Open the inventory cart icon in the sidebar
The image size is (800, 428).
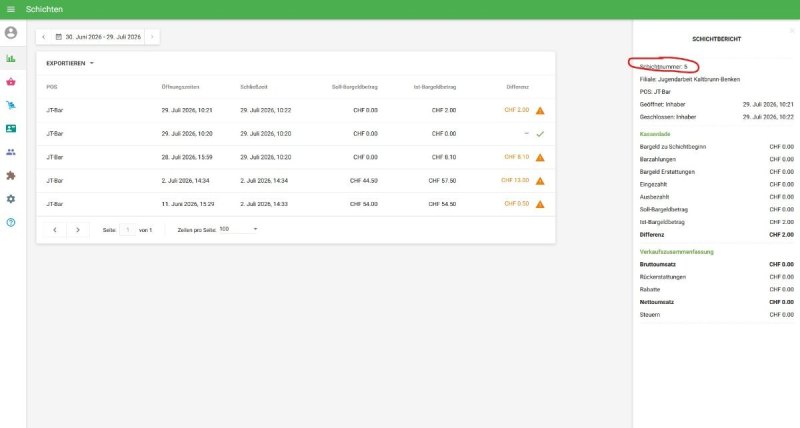coord(11,105)
